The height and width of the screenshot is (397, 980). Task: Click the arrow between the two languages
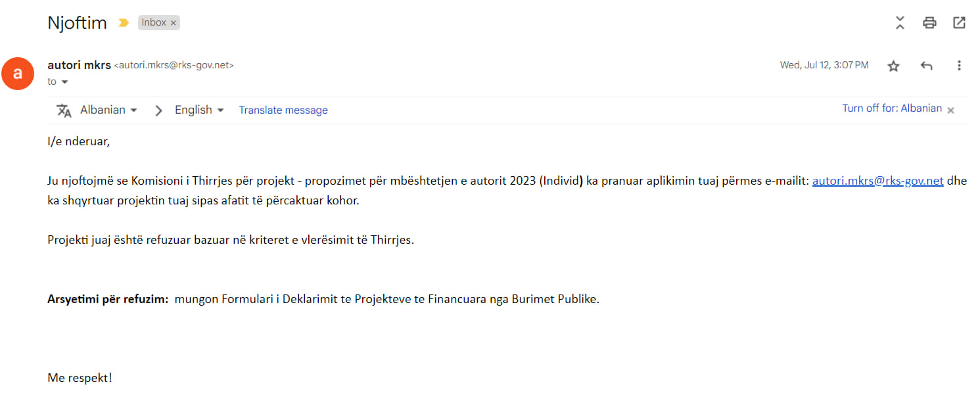pyautogui.click(x=158, y=110)
